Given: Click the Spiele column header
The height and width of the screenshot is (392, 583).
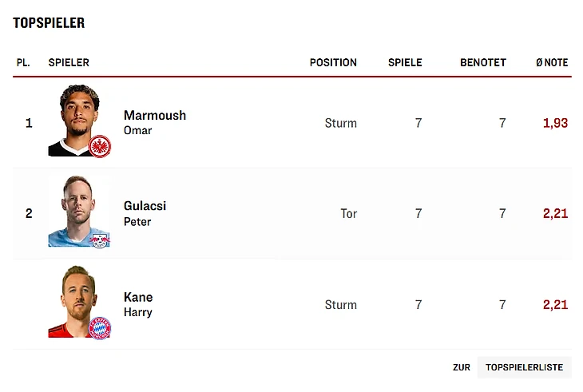Looking at the screenshot, I should pos(405,62).
